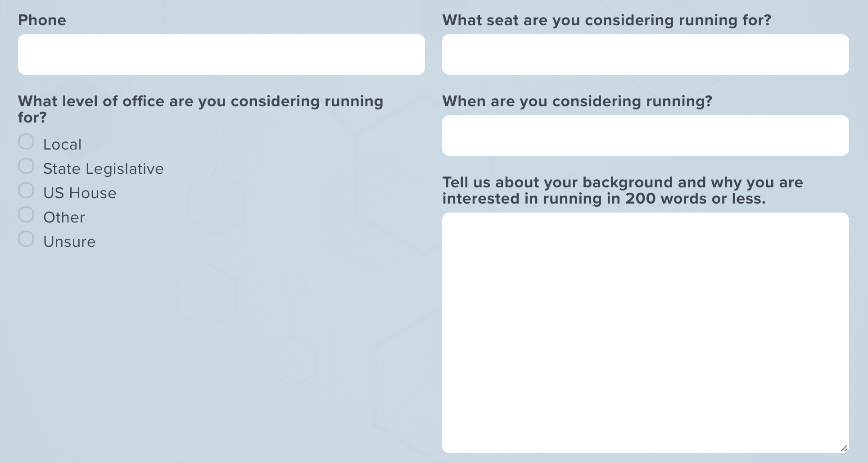Select the Local radio button
This screenshot has height=463, width=868.
[26, 141]
